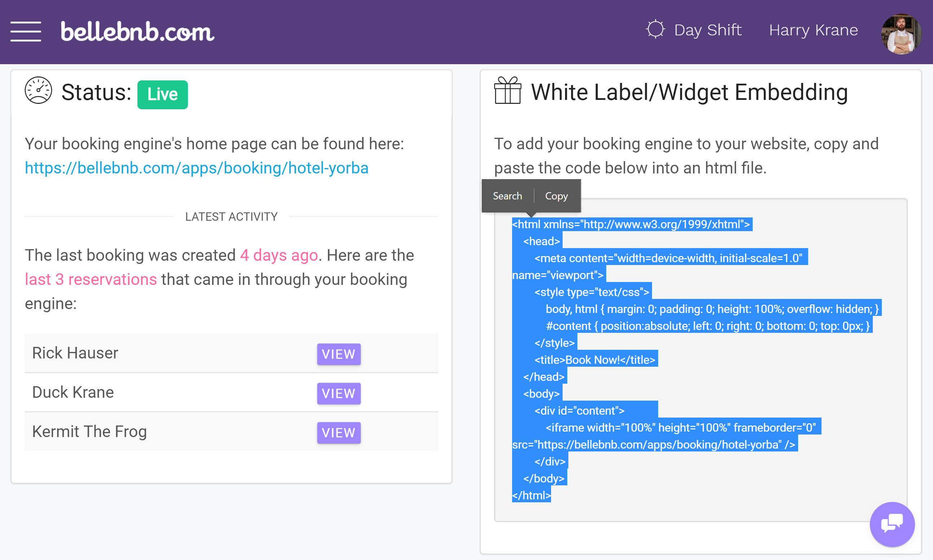Click the Search button in code panel
This screenshot has width=933, height=560.
pos(507,195)
